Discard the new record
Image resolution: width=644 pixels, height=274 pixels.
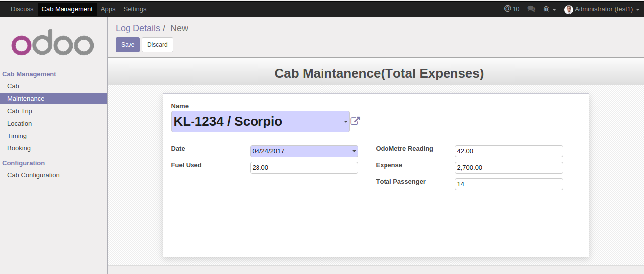point(157,45)
